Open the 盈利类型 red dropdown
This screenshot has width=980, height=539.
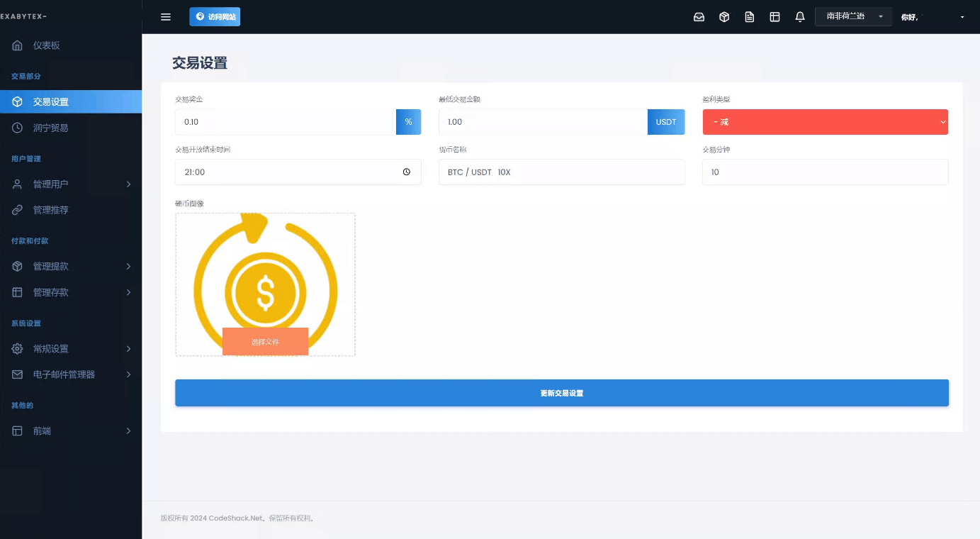825,122
